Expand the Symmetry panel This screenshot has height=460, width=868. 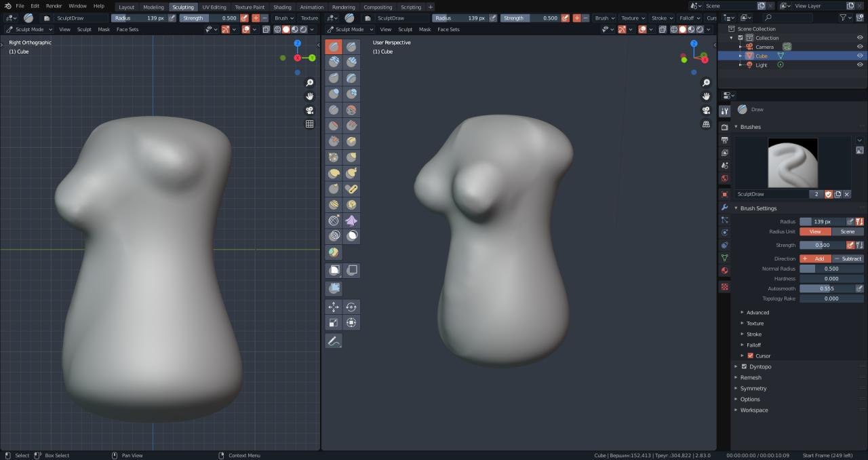[x=753, y=388]
